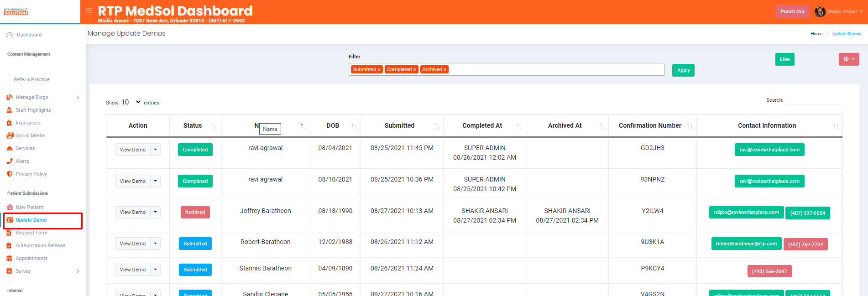Click phone number (407) 337-6554 in Joffrey's row
This screenshot has width=868, height=296.
808,213
